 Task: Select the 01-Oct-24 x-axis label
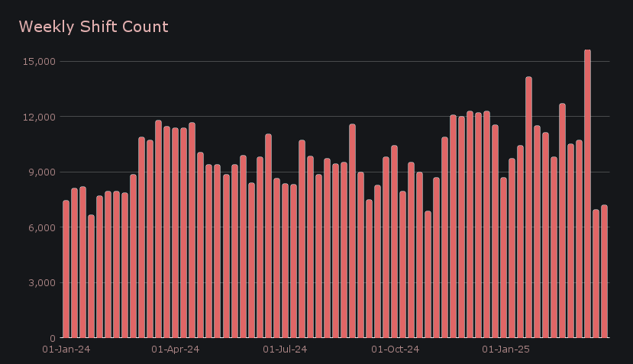coord(395,350)
